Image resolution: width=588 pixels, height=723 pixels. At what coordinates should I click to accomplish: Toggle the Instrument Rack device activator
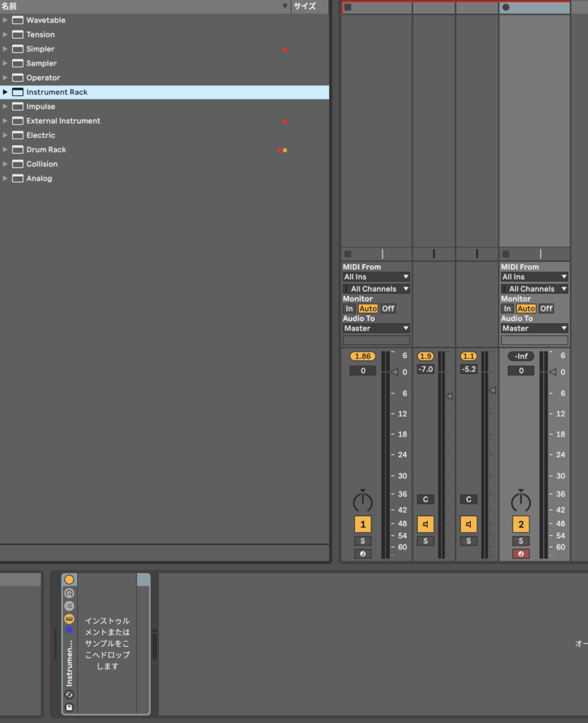click(x=69, y=580)
